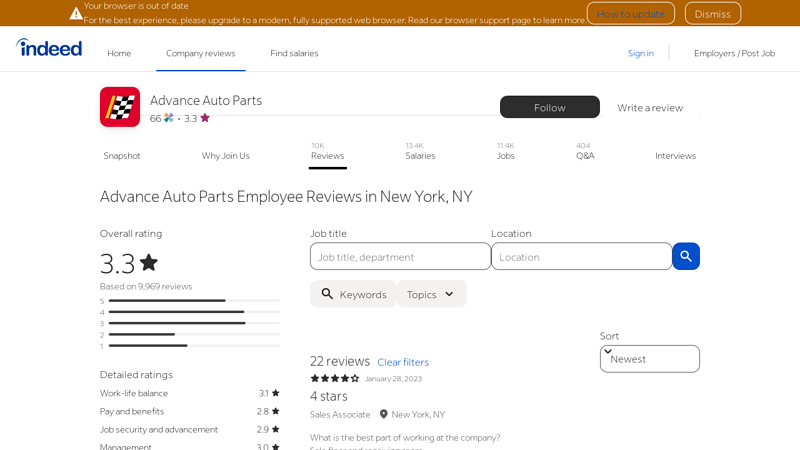Image resolution: width=800 pixels, height=450 pixels.
Task: Click the How to update button
Action: [631, 14]
